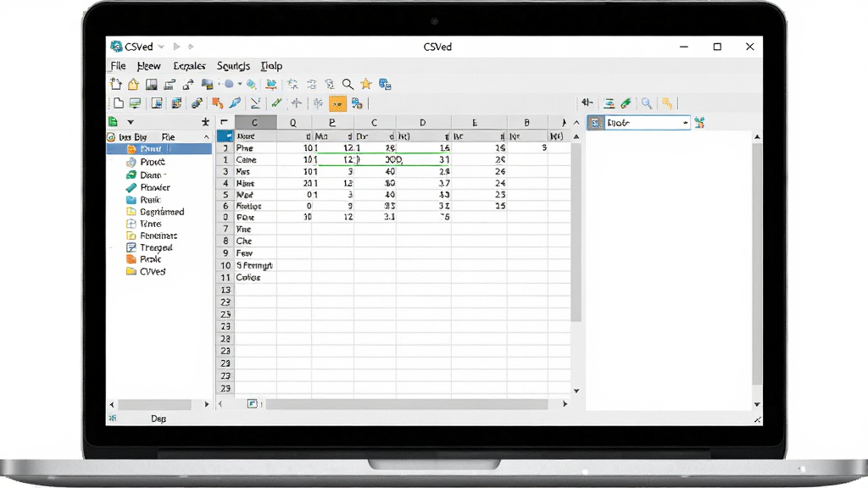This screenshot has width=868, height=488.
Task: Click the blue blob shape icon in the top toolbar
Action: [x=229, y=84]
